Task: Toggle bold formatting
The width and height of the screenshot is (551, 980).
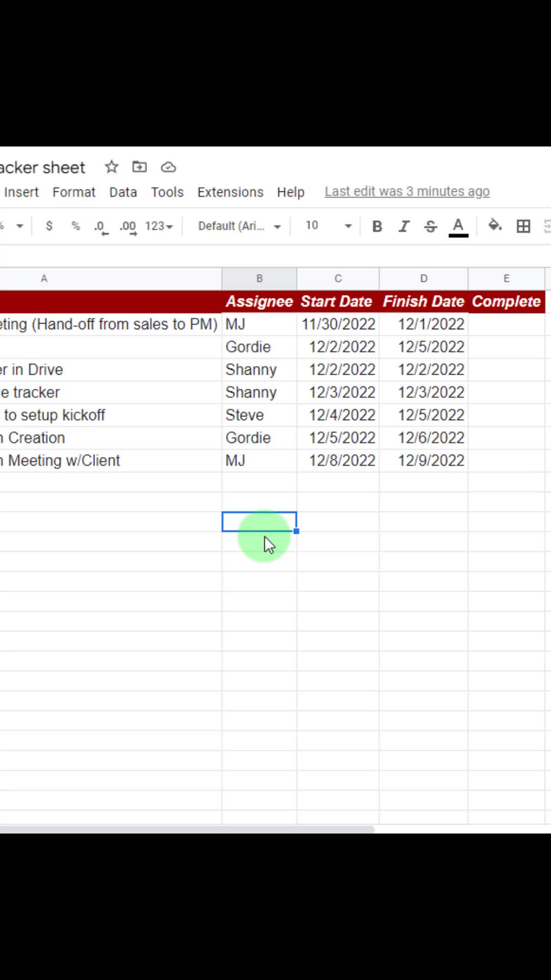Action: point(377,226)
